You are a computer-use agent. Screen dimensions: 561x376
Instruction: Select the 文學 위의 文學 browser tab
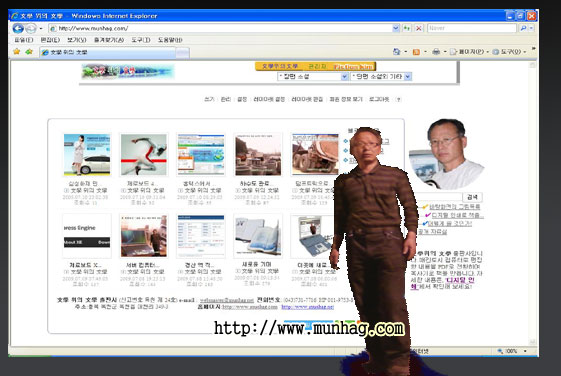pyautogui.click(x=107, y=52)
